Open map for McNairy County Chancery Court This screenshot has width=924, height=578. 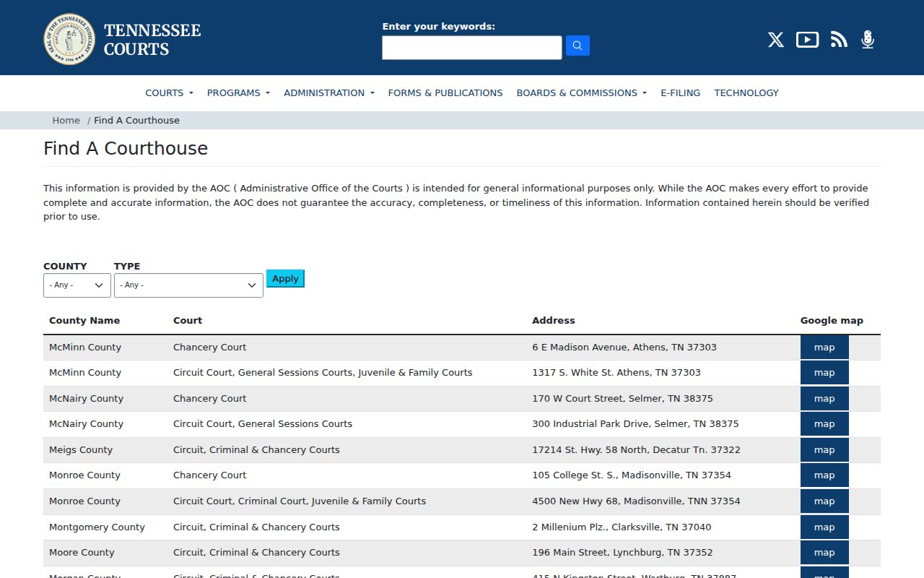coord(824,399)
